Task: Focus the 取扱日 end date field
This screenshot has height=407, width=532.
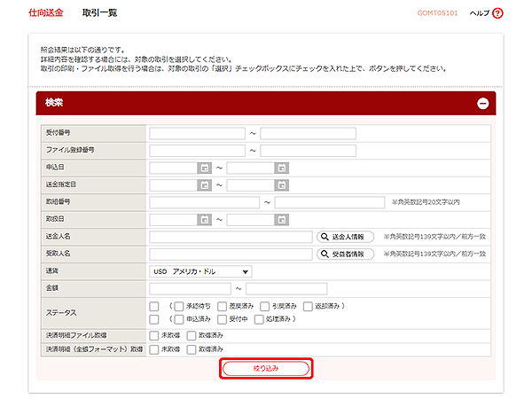Action: point(251,220)
